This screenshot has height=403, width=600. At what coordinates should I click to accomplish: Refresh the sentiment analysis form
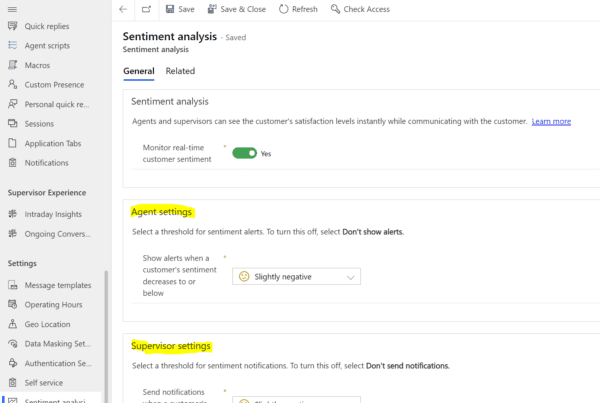pos(297,9)
